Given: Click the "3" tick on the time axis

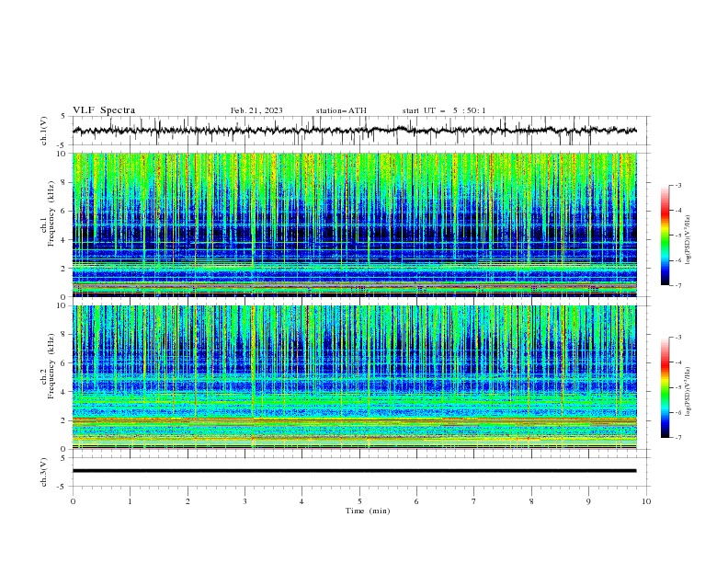Looking at the screenshot, I should [245, 501].
